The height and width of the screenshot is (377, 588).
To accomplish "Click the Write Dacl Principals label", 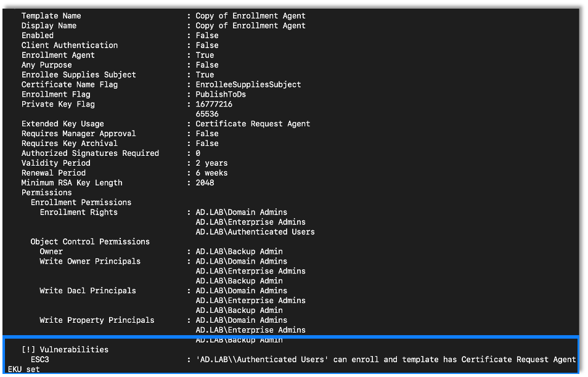I will [88, 291].
